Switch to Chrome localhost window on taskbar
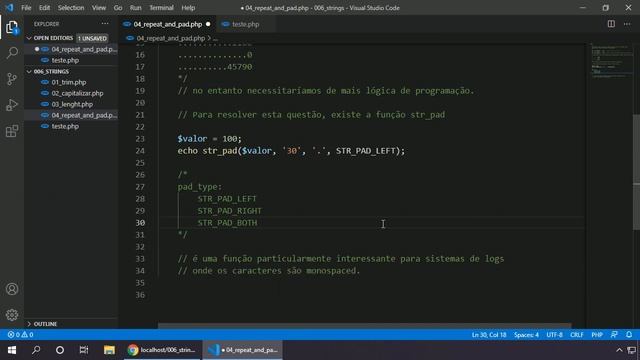The image size is (640, 360). coord(162,350)
